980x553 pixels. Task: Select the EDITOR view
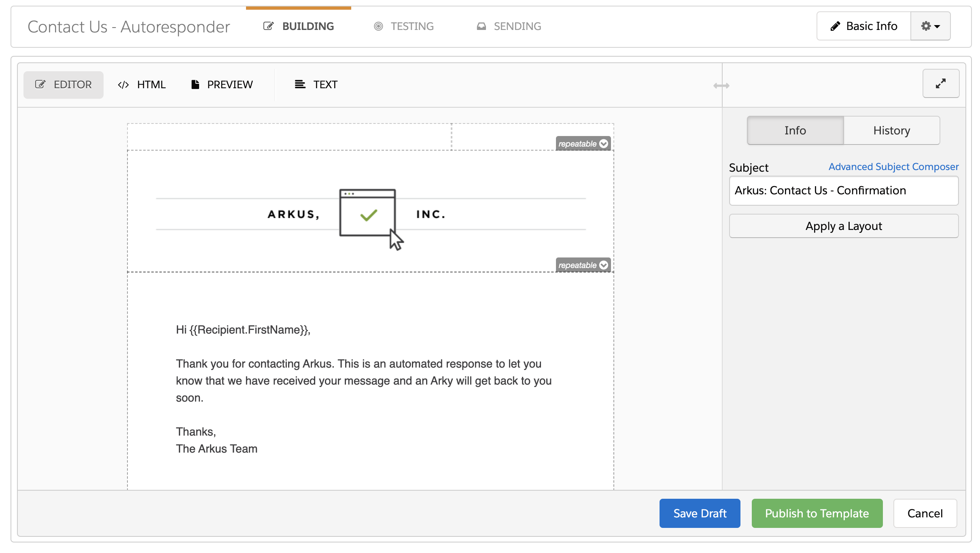point(64,85)
